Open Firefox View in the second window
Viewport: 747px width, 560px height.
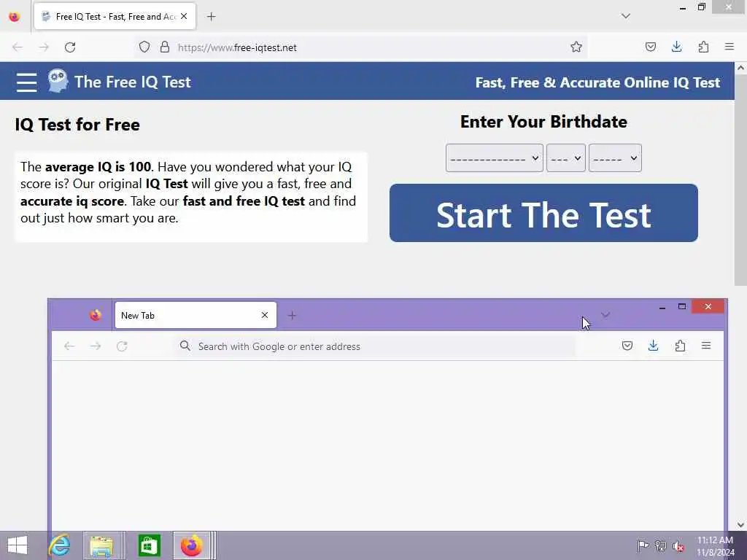click(96, 315)
